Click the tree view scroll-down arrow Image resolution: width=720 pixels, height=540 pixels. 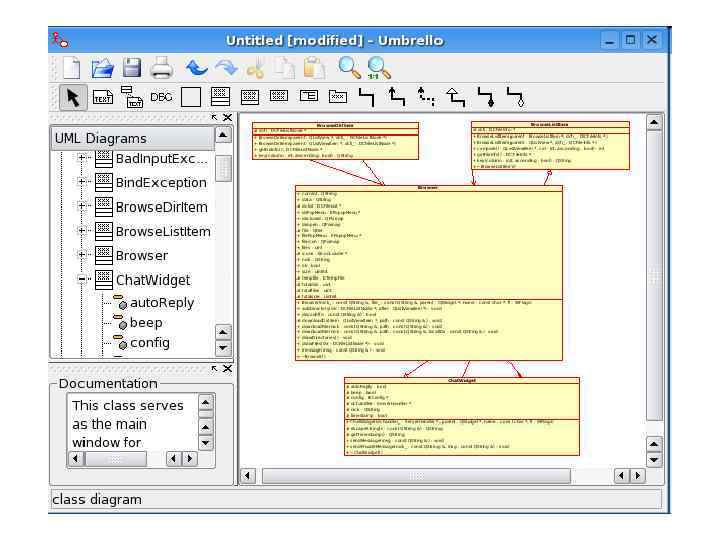tap(223, 348)
